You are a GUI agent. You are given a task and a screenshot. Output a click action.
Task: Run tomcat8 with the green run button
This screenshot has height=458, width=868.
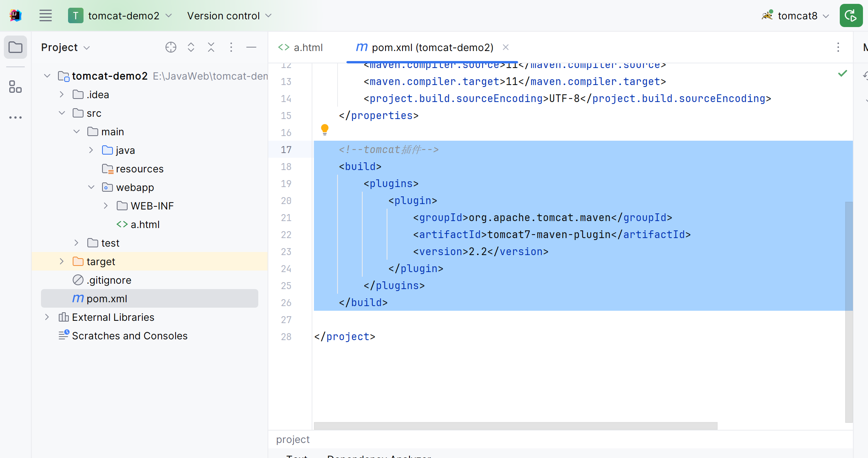click(x=851, y=16)
